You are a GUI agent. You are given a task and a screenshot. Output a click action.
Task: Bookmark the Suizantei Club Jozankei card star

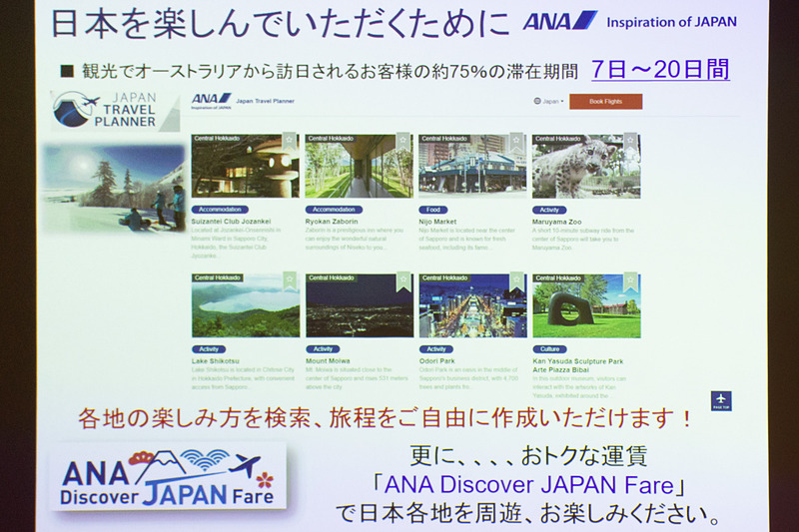pyautogui.click(x=290, y=140)
